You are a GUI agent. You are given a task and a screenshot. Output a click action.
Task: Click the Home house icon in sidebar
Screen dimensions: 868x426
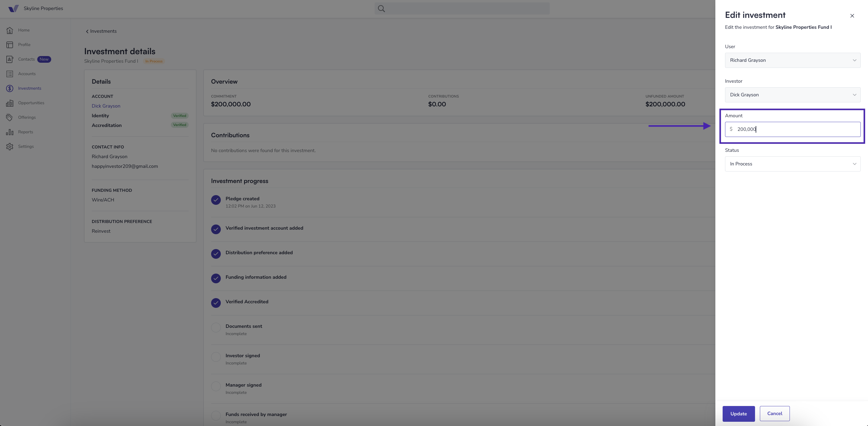point(9,30)
